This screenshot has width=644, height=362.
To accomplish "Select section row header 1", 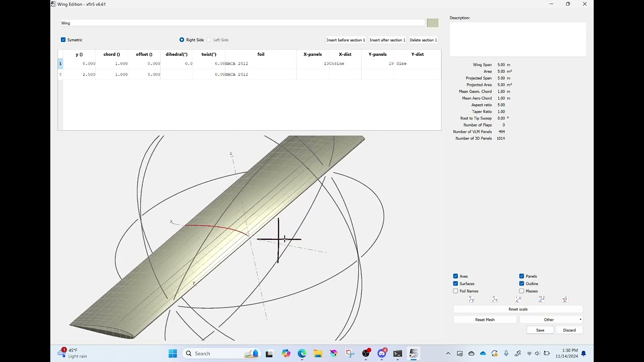I will [60, 64].
